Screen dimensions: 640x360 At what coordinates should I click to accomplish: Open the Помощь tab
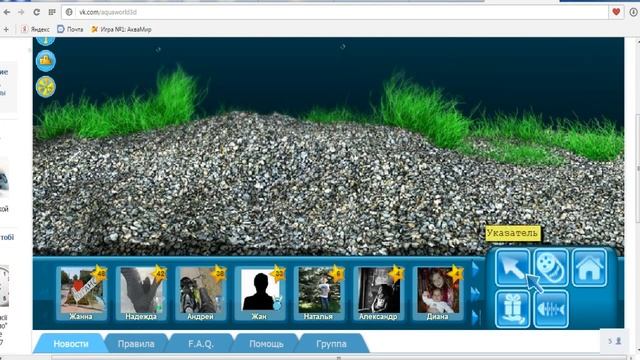[266, 344]
